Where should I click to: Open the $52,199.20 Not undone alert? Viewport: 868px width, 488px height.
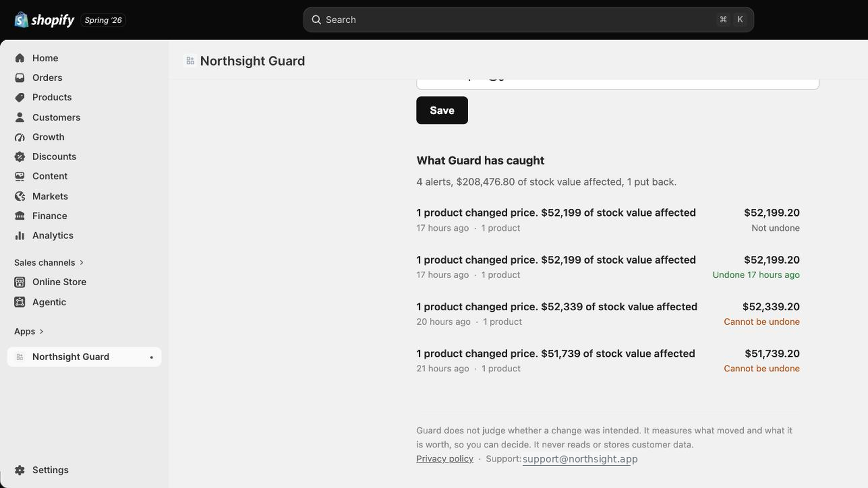(608, 220)
